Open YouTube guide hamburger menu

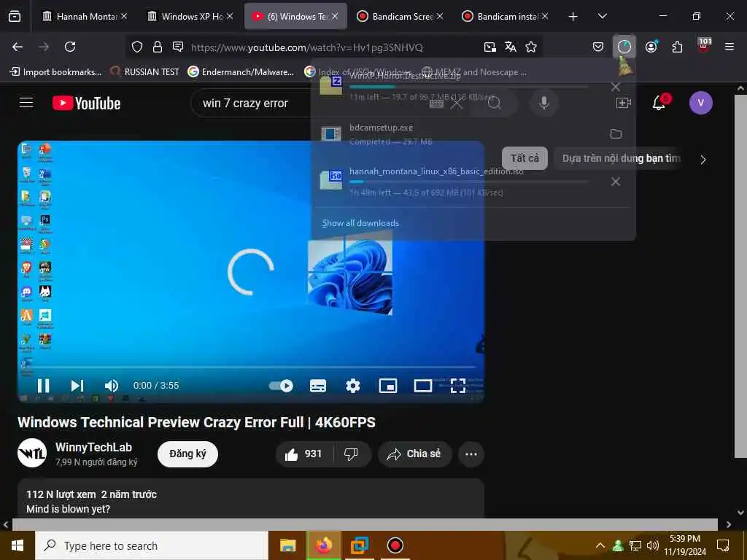click(x=26, y=102)
